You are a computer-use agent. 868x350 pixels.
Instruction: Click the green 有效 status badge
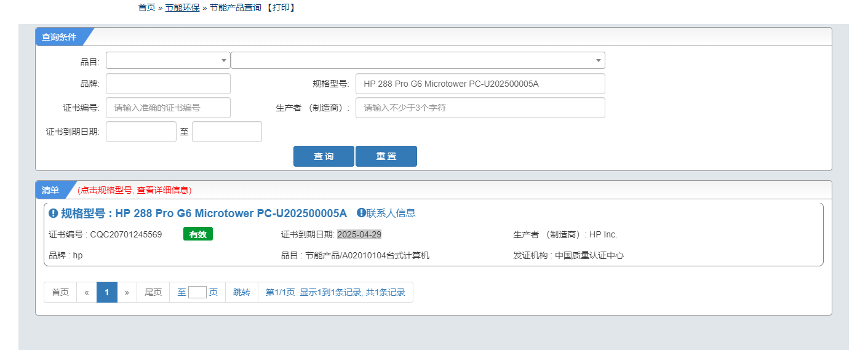click(x=198, y=234)
